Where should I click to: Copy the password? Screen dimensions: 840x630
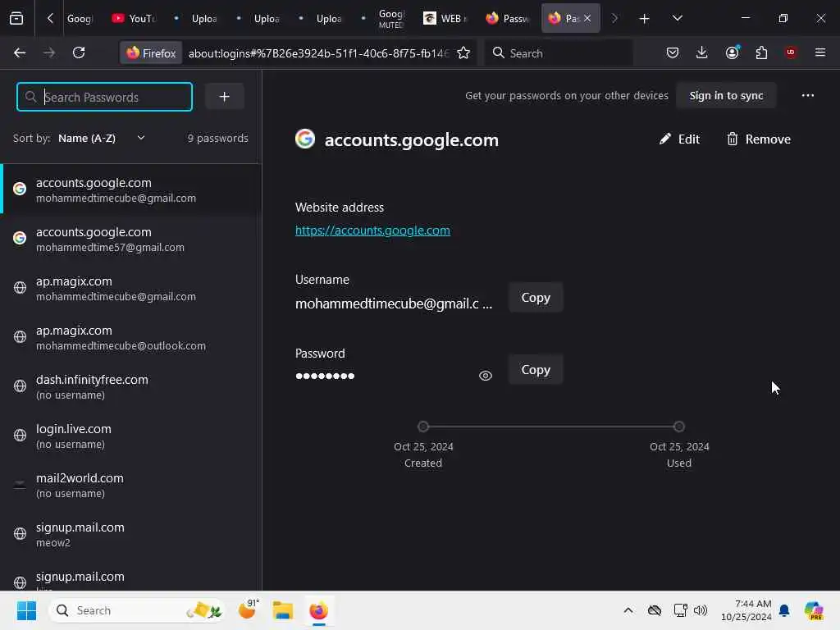click(x=536, y=370)
